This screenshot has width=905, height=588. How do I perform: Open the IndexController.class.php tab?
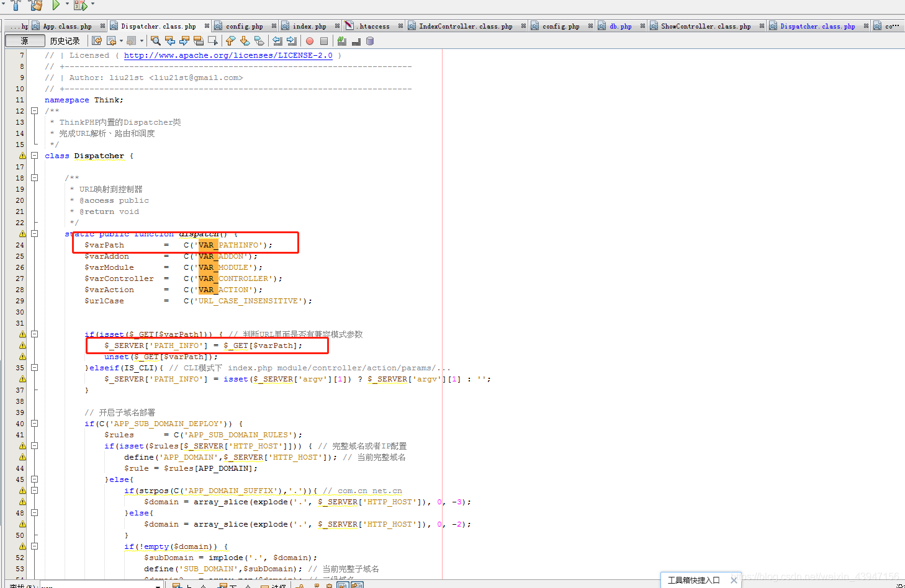coord(466,26)
